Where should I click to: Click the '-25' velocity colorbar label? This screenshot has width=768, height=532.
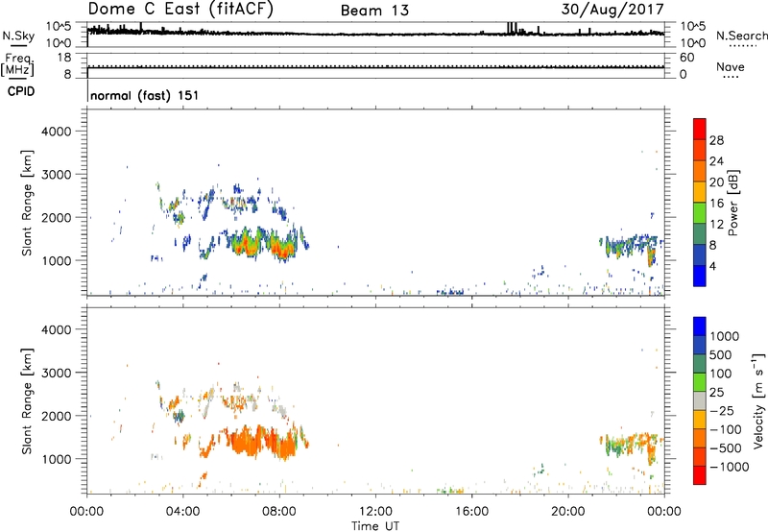click(x=722, y=411)
